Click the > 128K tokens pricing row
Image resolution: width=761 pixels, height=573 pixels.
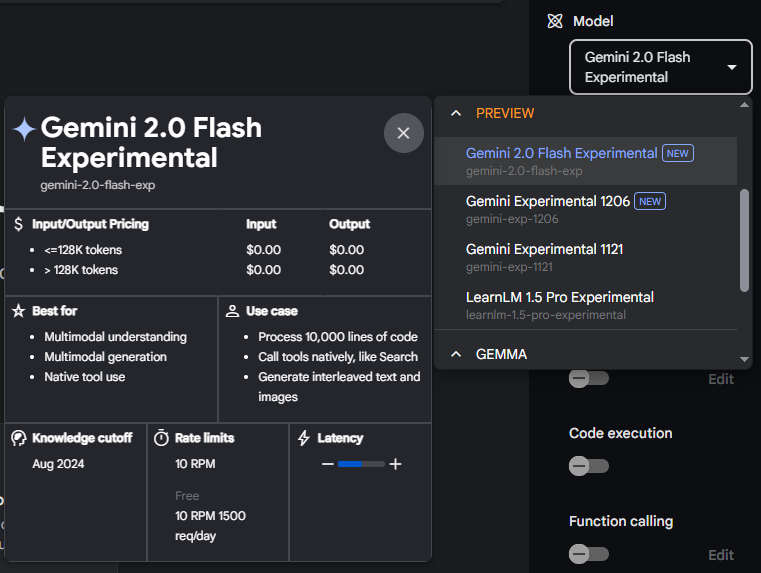(81, 270)
